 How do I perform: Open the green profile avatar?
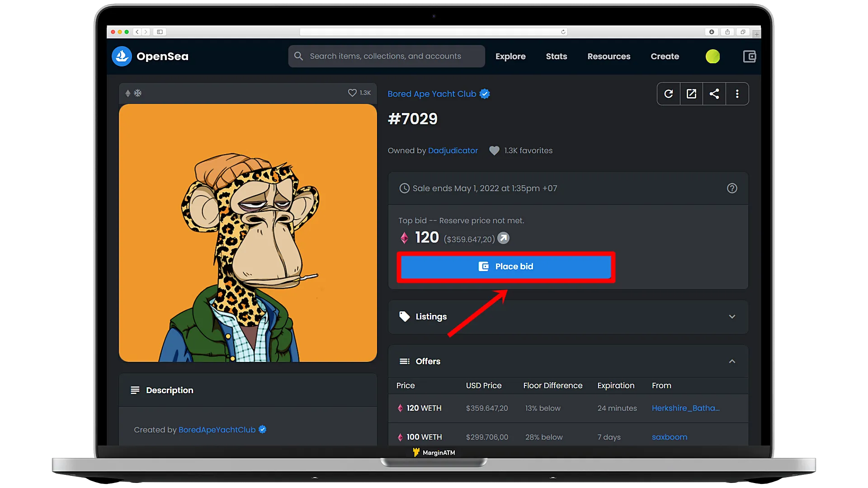click(x=712, y=56)
